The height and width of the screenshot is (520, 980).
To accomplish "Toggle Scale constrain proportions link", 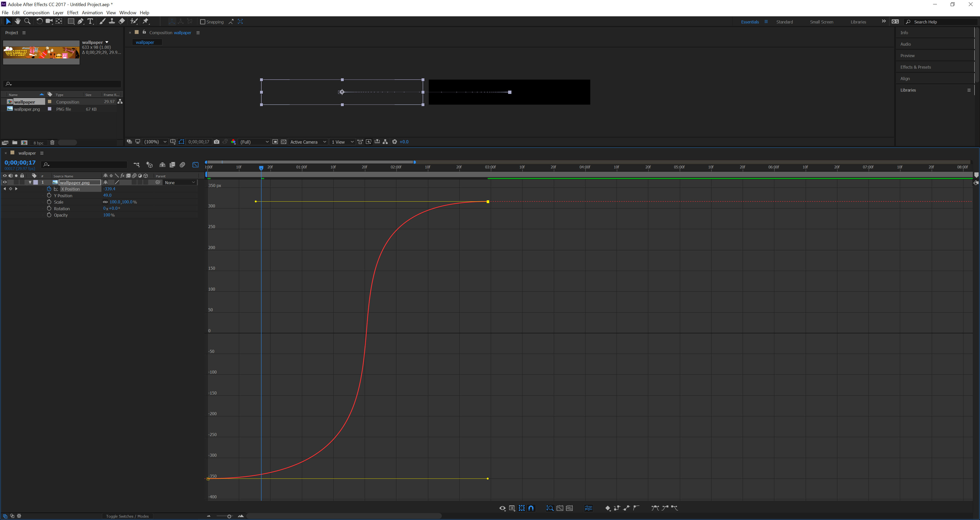I will 105,202.
